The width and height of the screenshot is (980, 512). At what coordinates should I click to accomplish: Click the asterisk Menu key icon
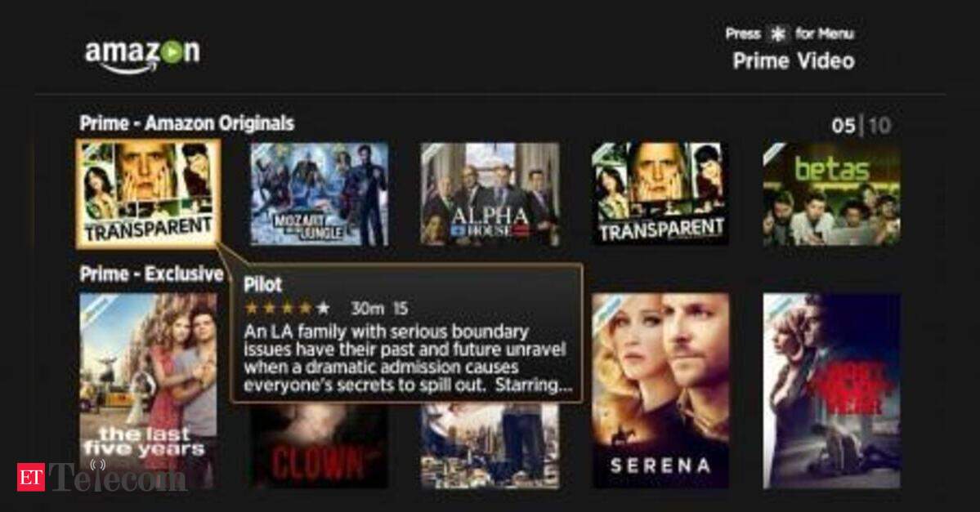click(777, 34)
